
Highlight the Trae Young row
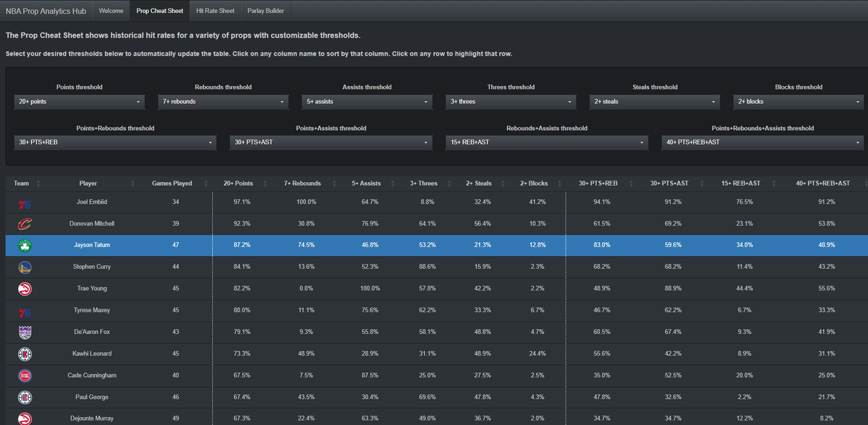point(437,288)
